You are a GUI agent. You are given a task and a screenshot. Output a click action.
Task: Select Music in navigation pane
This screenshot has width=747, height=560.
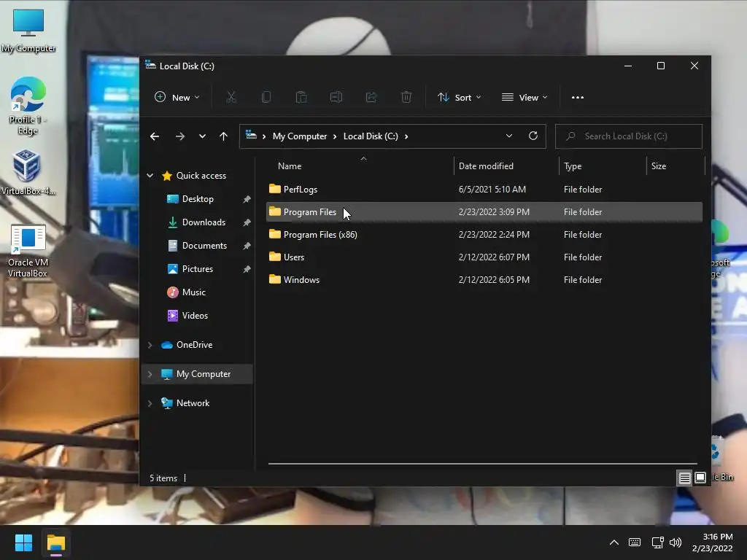(193, 292)
